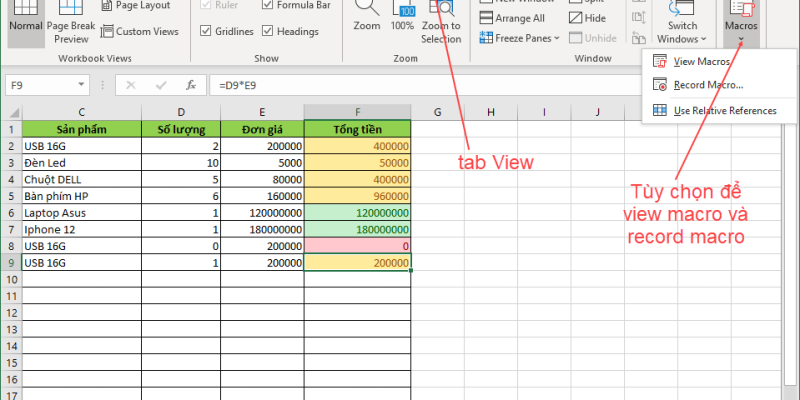The image size is (800, 400).
Task: Choose Record Macro from the menu
Action: pyautogui.click(x=707, y=85)
